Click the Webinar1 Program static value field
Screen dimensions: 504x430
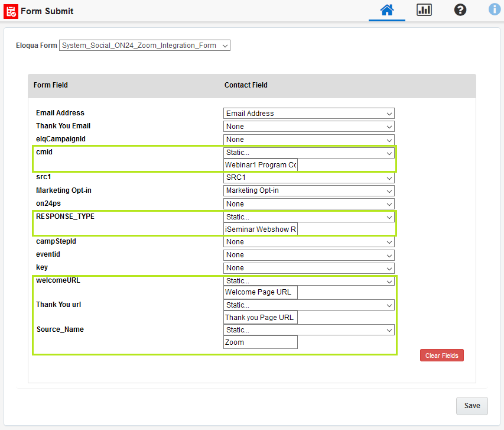point(261,165)
